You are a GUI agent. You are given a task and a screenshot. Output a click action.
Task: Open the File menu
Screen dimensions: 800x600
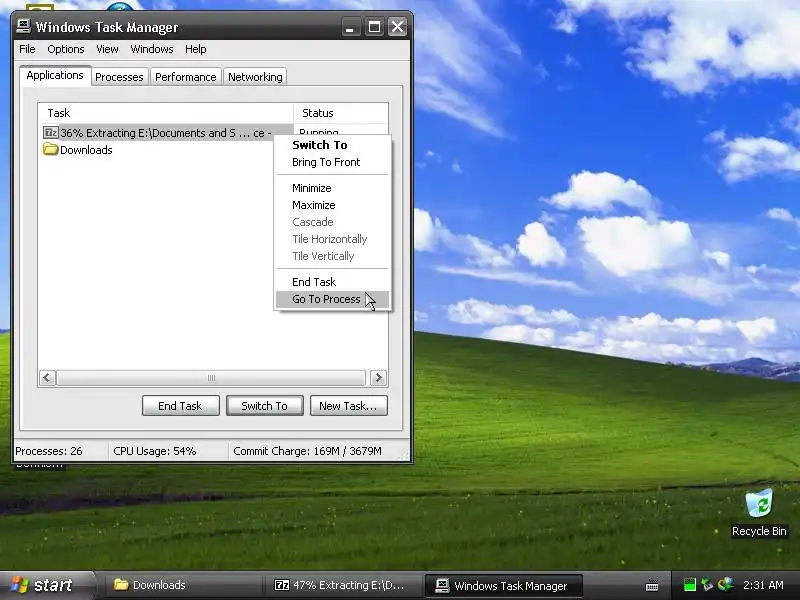click(27, 49)
